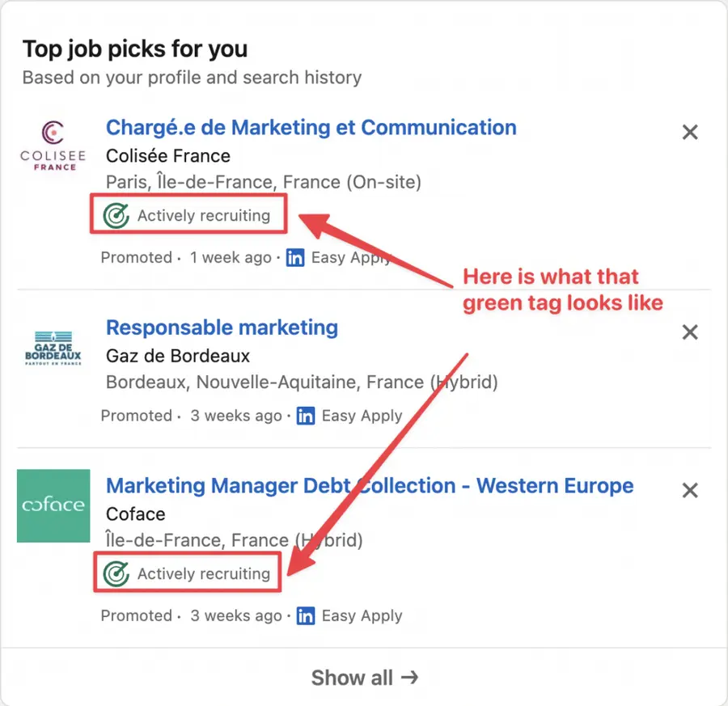Dismiss the Chargé.e de Marketing job posting
The height and width of the screenshot is (706, 728).
coord(690,132)
